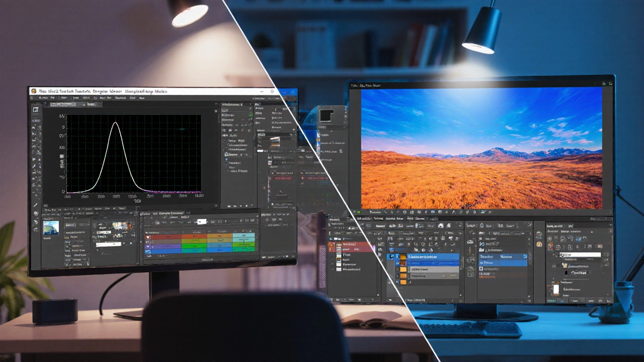644x362 pixels.
Task: Click the cyan cell in the top color grid row
Action: tap(245, 236)
